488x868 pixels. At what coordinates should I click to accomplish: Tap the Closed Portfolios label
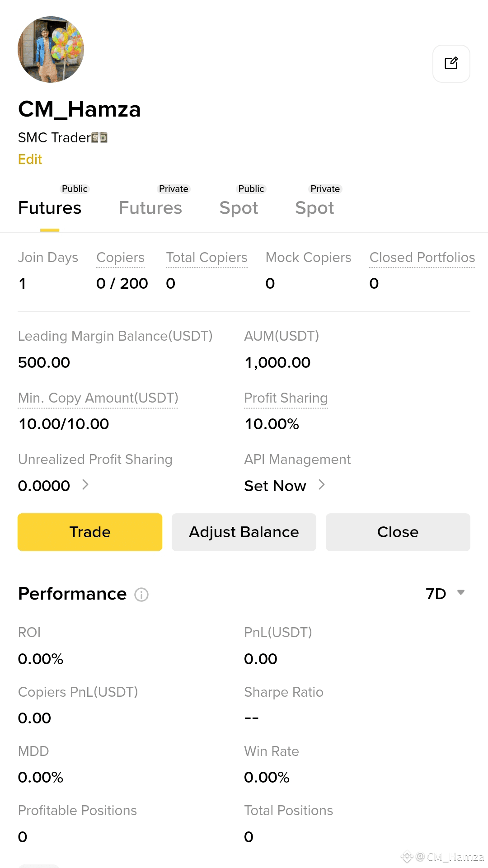(422, 258)
